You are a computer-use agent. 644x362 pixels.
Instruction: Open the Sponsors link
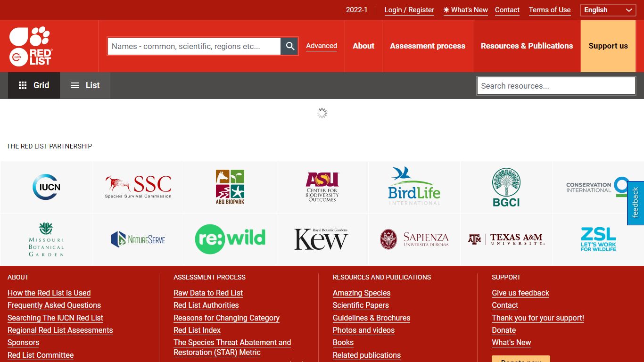(x=23, y=343)
